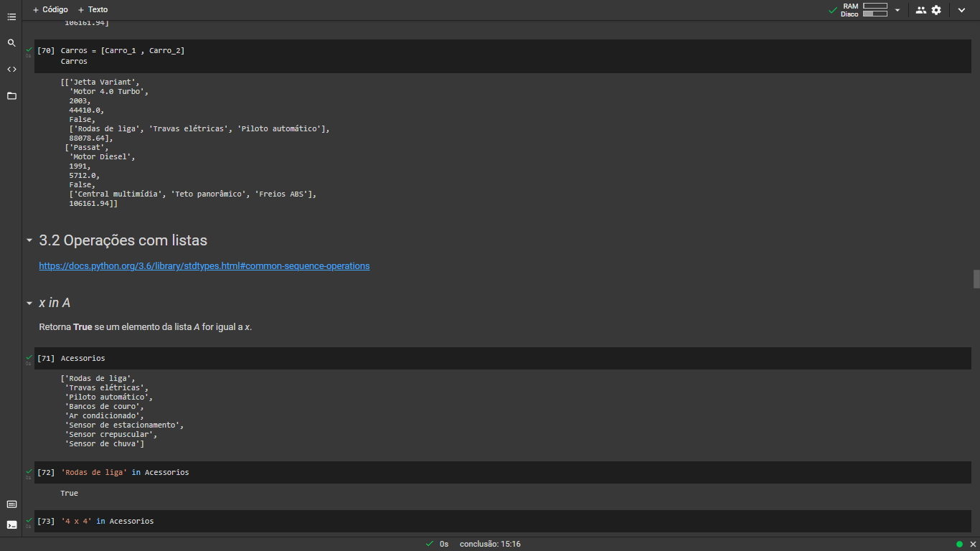Open the docs.python.org common sequence operations link
The height and width of the screenshot is (551, 980).
(x=204, y=265)
